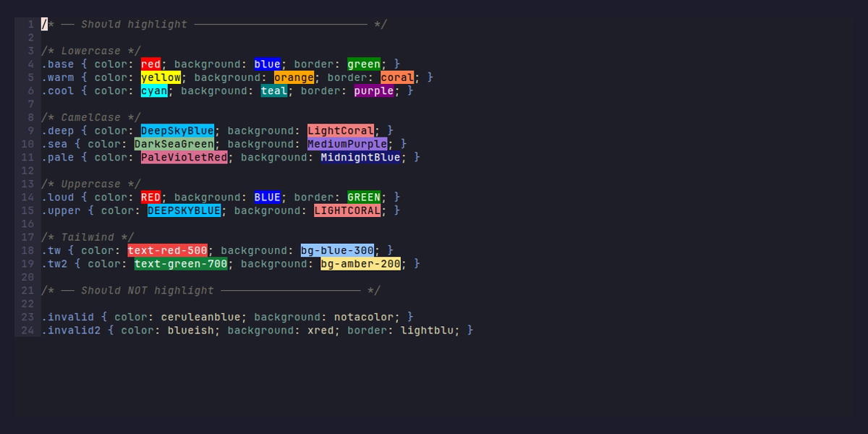This screenshot has height=434, width=868.
Task: Select the MediumPurple highlight
Action: [x=347, y=144]
